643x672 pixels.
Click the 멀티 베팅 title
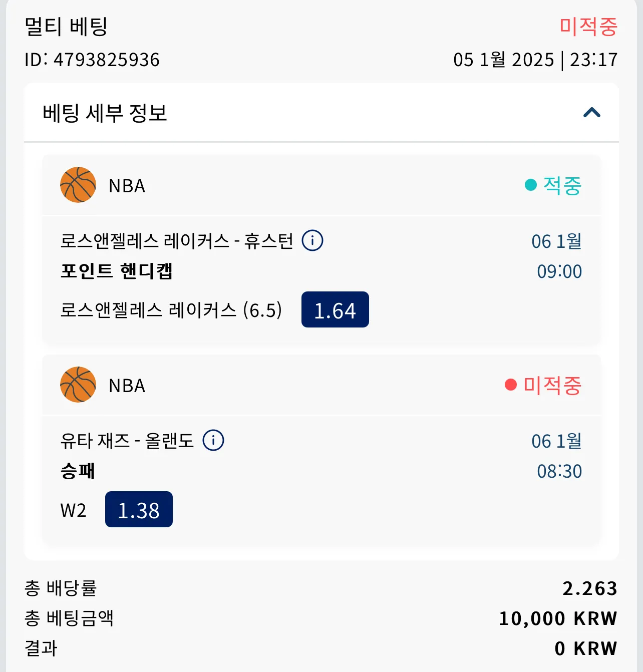pos(66,27)
